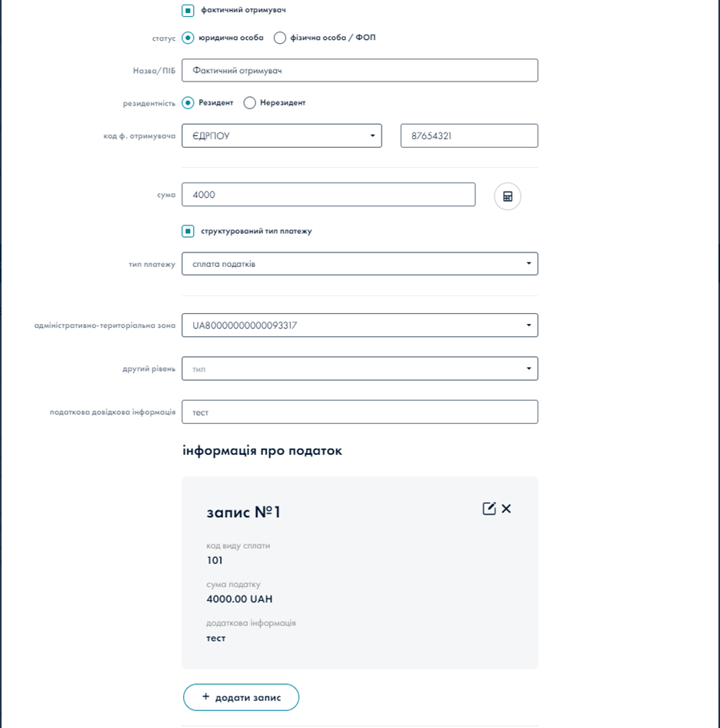Open the ЄДРПОУ code type dropdown

(282, 136)
